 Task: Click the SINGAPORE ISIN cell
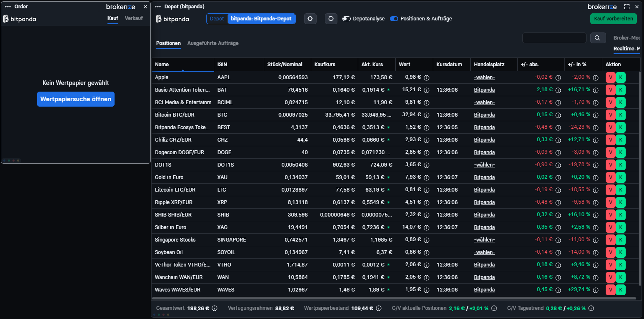pos(232,240)
